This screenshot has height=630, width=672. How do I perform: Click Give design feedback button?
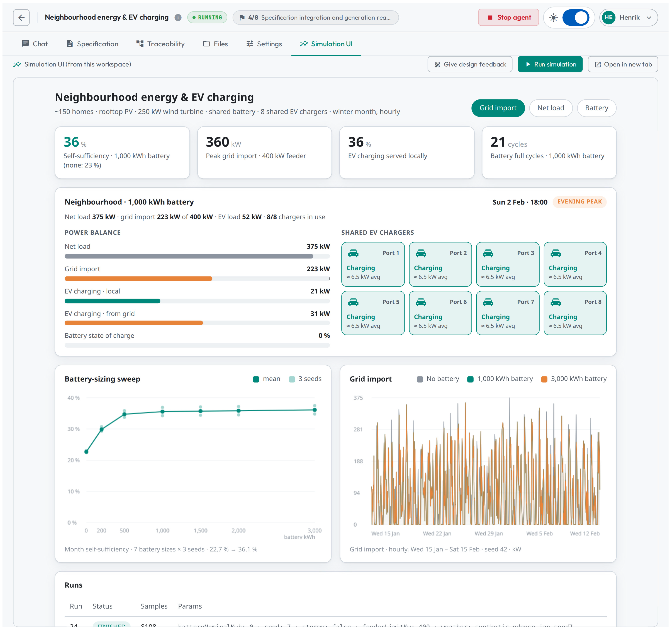(470, 64)
